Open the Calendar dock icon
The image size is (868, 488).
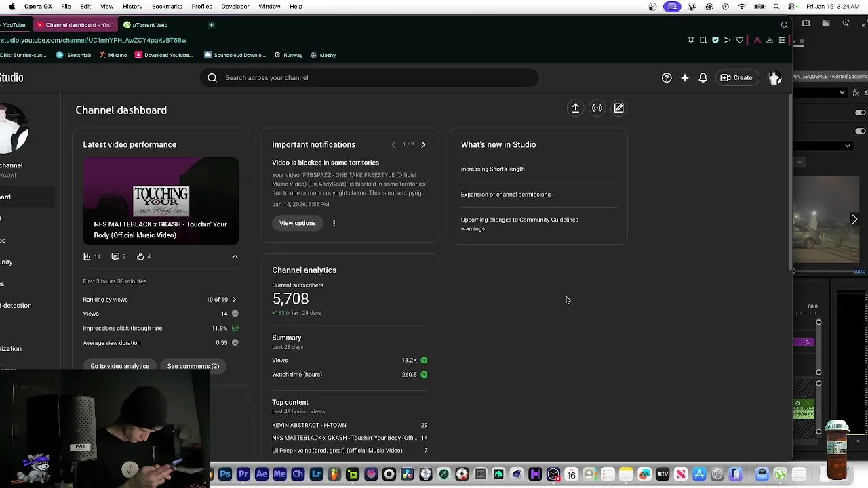(x=571, y=474)
